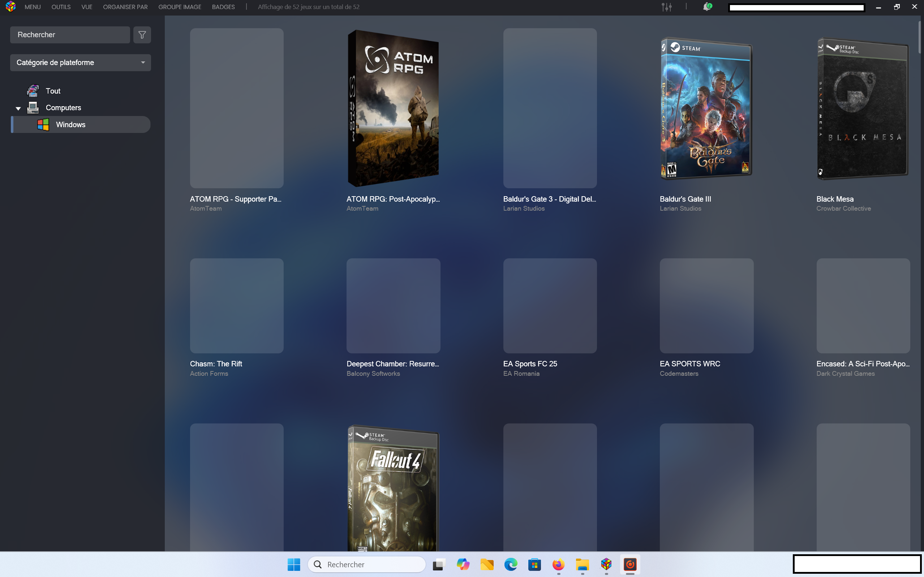Viewport: 924px width, 577px height.
Task: Open the red circular app taskbar icon
Action: tap(630, 564)
